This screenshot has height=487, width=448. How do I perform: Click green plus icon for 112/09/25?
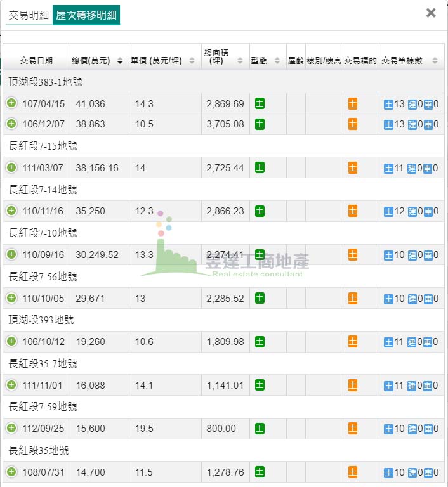click(x=11, y=428)
